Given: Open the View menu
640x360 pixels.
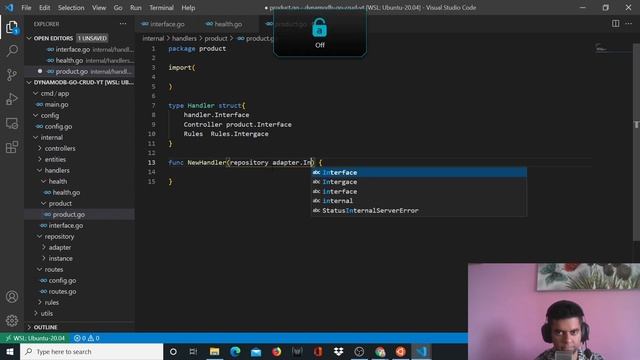Looking at the screenshot, I should tap(99, 8).
